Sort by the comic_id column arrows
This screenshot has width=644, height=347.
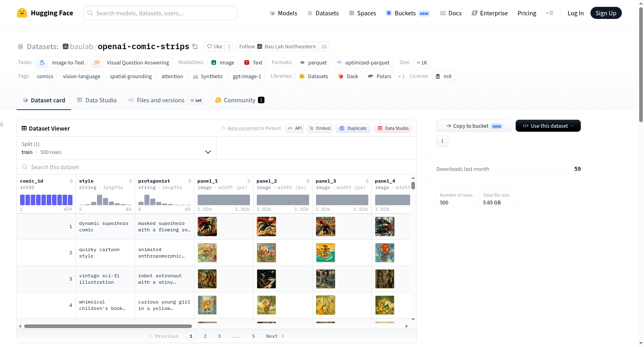(x=71, y=181)
